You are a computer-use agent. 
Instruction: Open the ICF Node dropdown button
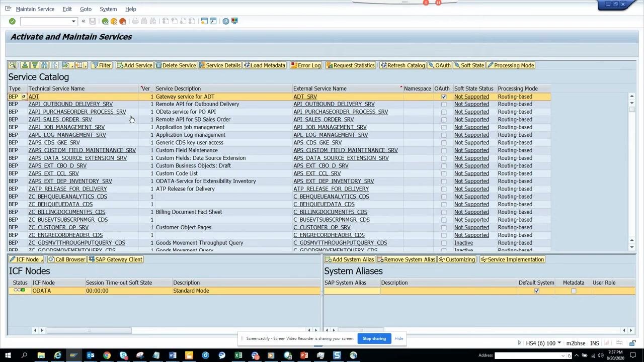point(26,259)
